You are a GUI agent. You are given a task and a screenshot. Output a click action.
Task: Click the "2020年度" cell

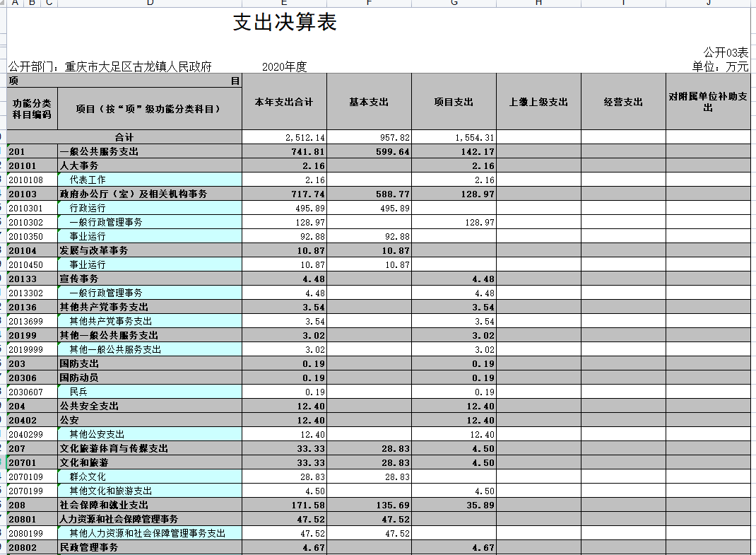pyautogui.click(x=285, y=66)
